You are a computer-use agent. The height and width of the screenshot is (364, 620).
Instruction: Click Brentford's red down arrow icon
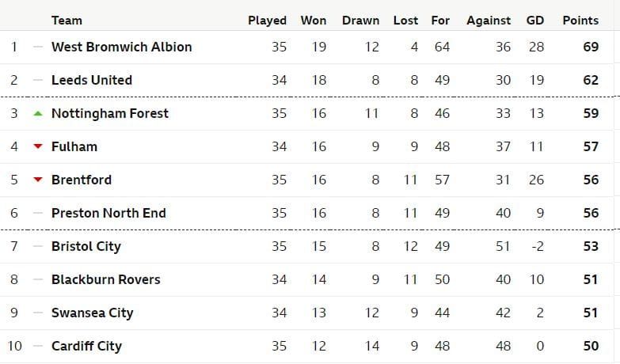point(38,180)
